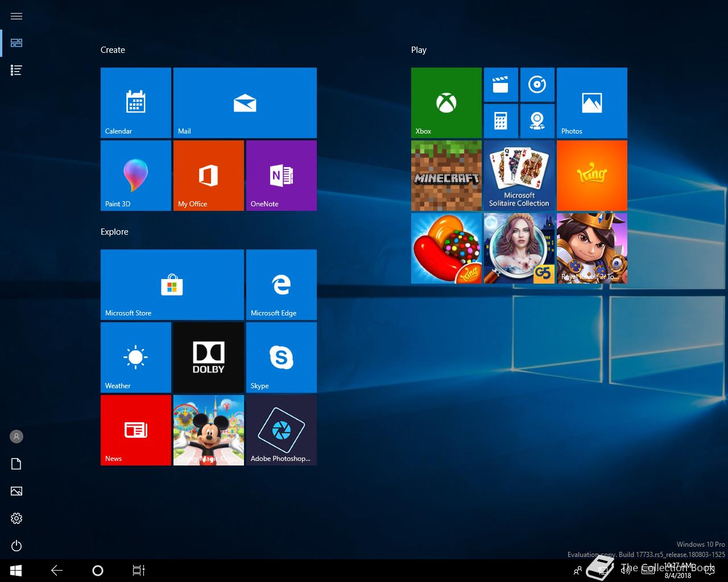Open the red News tile
Screen dimensions: 728x582
136,430
